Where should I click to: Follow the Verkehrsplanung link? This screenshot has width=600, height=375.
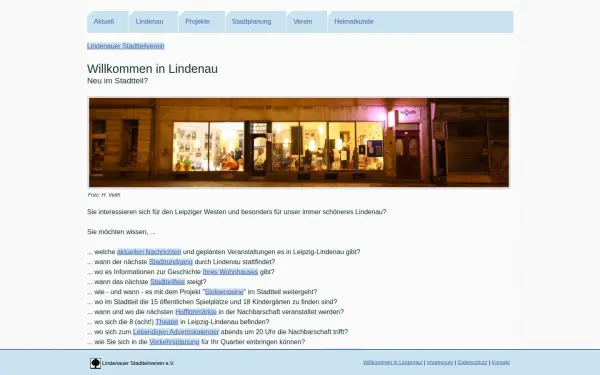174,341
